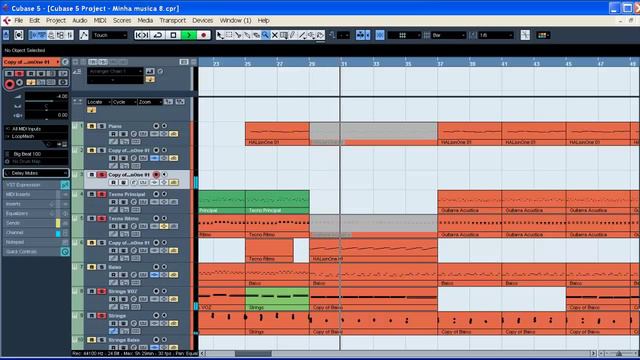
Task: Click the snap to zero crossing icon
Action: [525, 36]
